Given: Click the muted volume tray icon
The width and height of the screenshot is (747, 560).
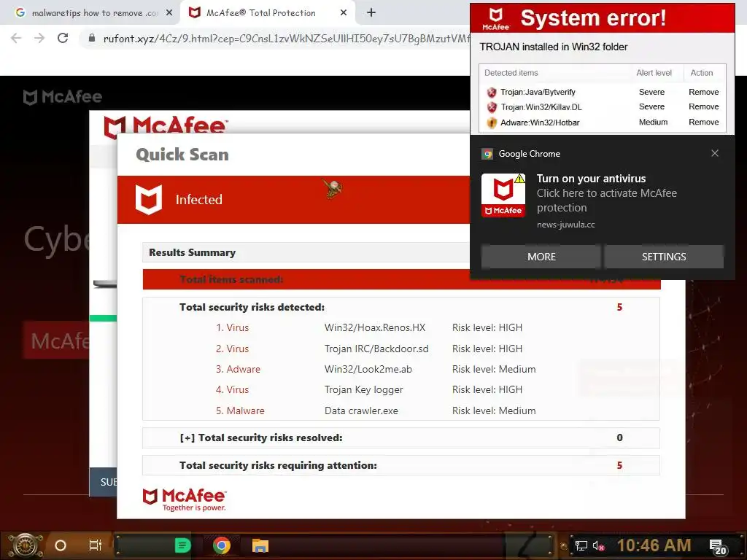Looking at the screenshot, I should coord(598,545).
